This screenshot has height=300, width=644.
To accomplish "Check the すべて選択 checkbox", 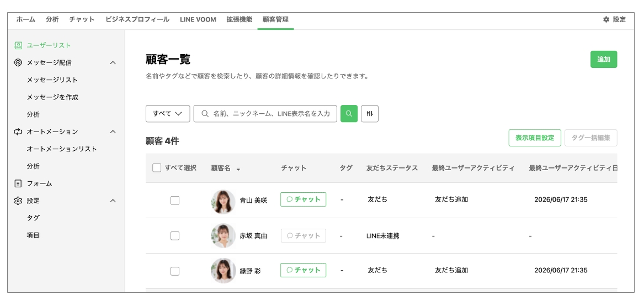I will click(157, 167).
